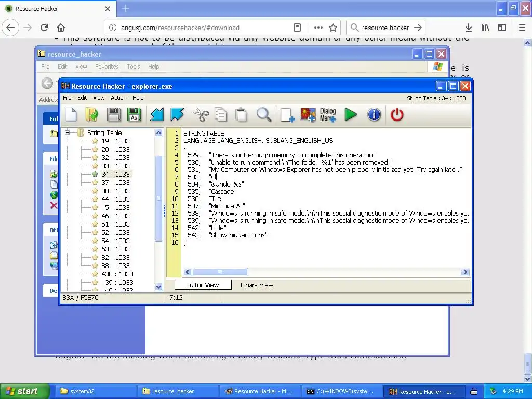Open Firefox hamburger menu
The width and height of the screenshot is (532, 399).
[522, 28]
